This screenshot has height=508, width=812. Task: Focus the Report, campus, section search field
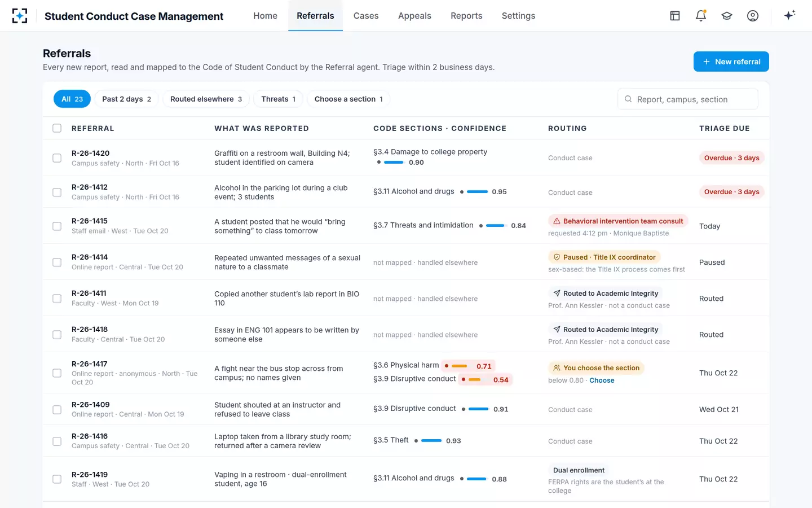687,99
